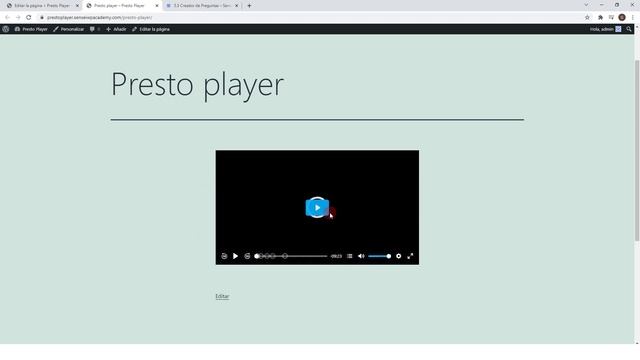The width and height of the screenshot is (640, 360).
Task: Skip forward with the fast-forward icon
Action: [247, 256]
